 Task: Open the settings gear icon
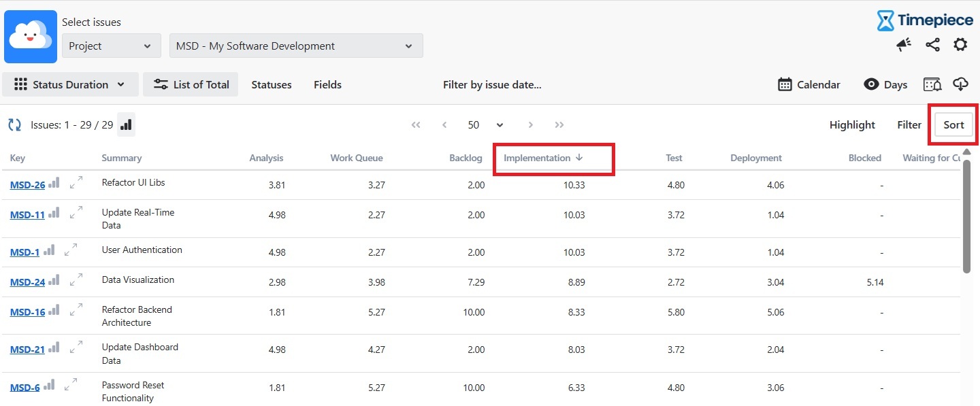pyautogui.click(x=960, y=45)
